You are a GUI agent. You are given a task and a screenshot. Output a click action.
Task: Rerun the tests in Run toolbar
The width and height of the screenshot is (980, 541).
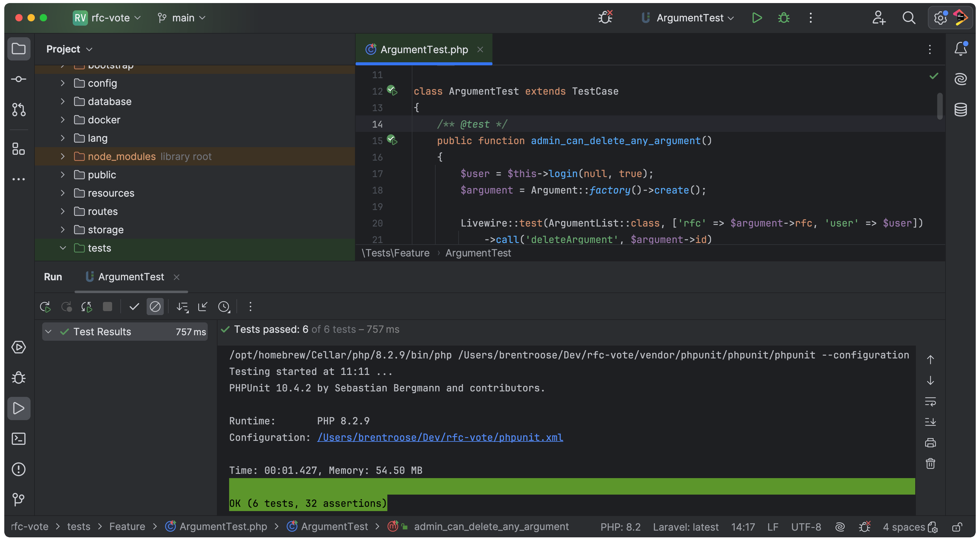45,307
